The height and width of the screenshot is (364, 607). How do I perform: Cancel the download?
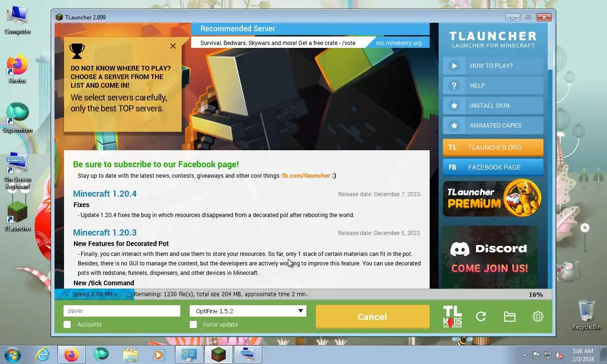click(x=372, y=317)
